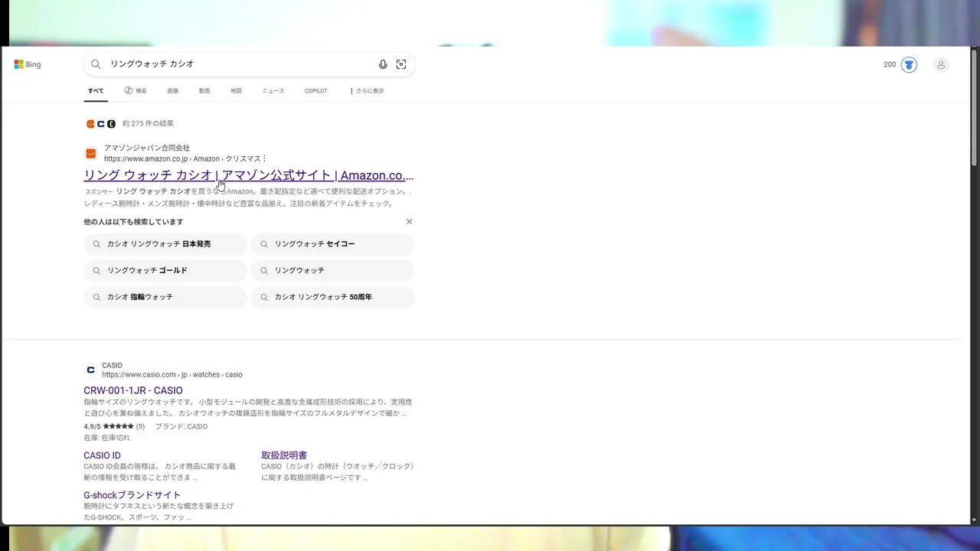Open the 取扱説明書 sublink
980x551 pixels.
(284, 455)
